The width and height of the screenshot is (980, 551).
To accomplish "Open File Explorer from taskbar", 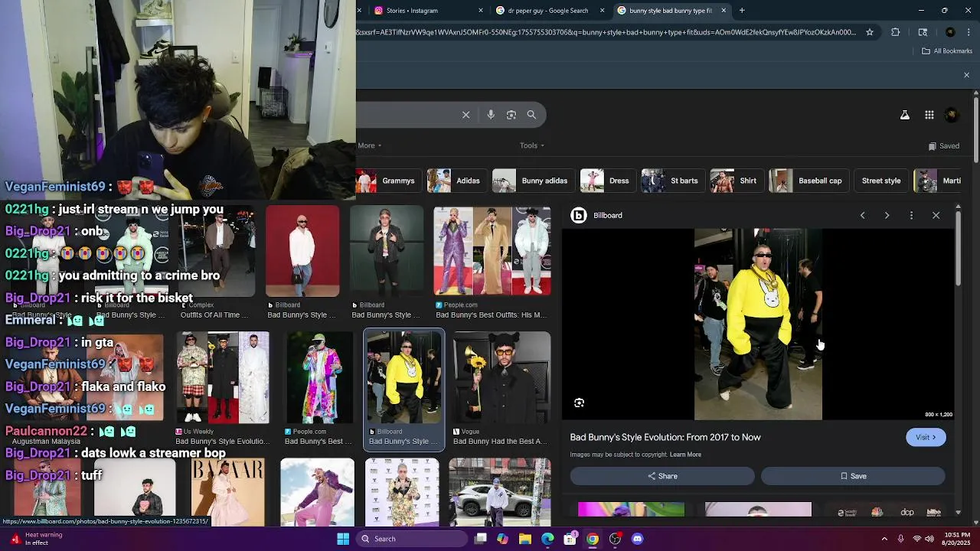I will click(524, 539).
